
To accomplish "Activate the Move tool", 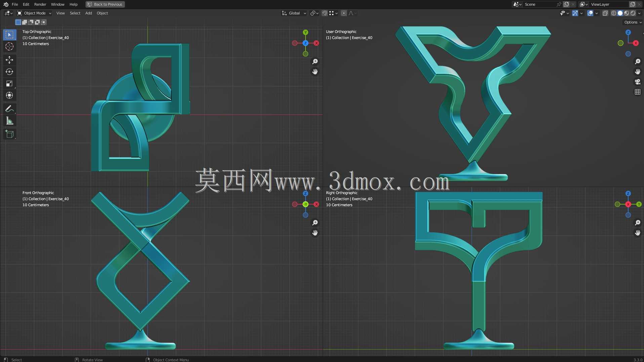I will coord(9,60).
